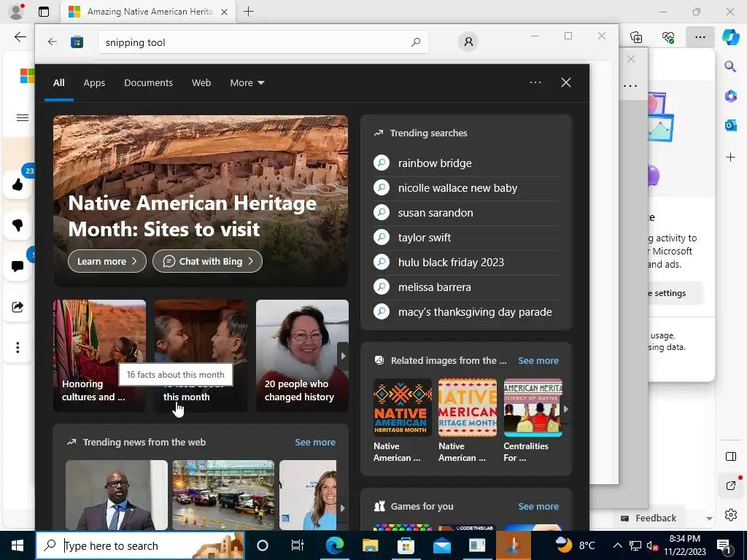747x560 pixels.
Task: Open Outlook from the Edge sidebar
Action: (730, 125)
